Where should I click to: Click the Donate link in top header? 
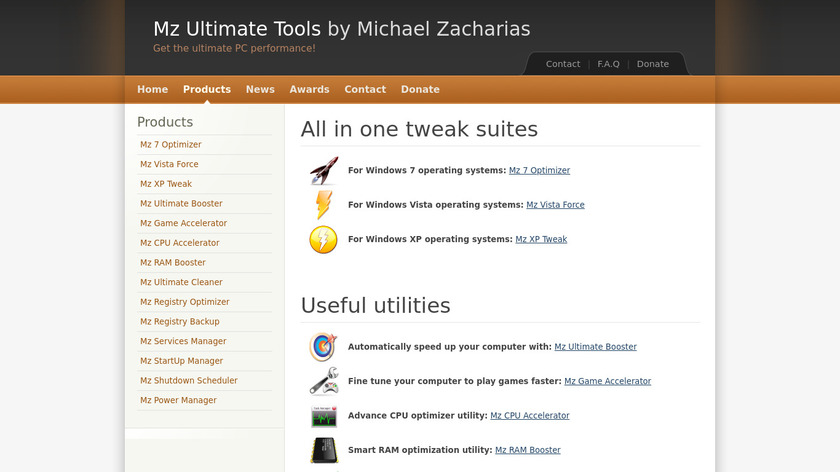tap(652, 64)
